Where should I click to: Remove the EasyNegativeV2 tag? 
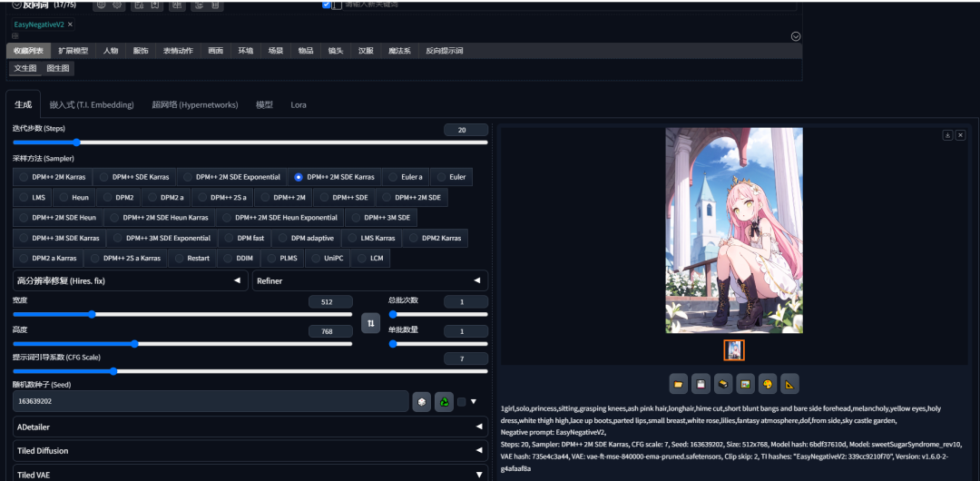point(70,25)
